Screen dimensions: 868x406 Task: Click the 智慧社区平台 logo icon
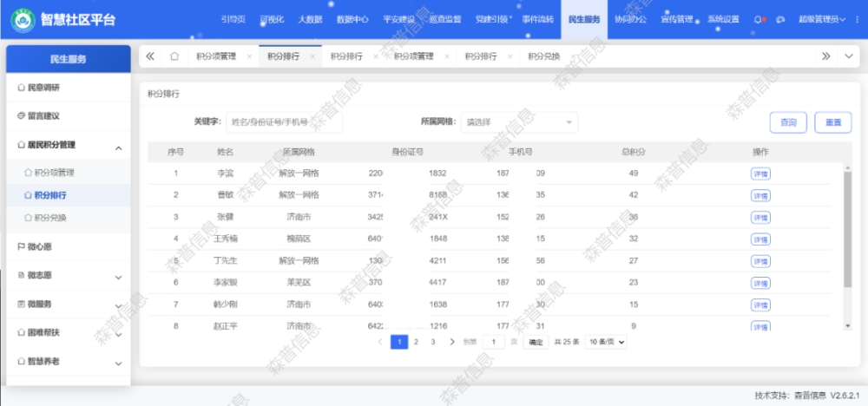(23, 20)
